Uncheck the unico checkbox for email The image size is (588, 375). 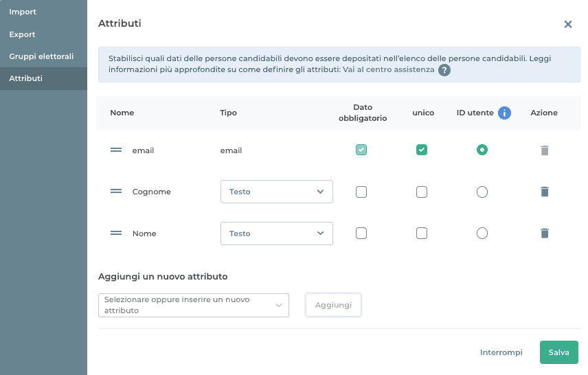[x=422, y=150]
